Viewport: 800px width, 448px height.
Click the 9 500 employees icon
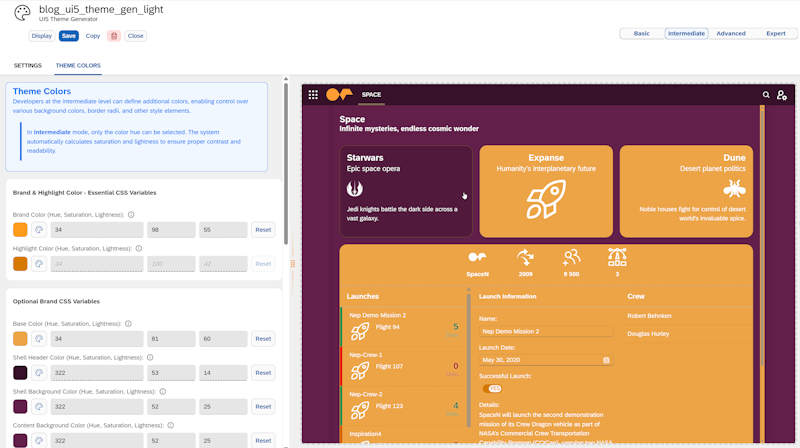coord(571,258)
